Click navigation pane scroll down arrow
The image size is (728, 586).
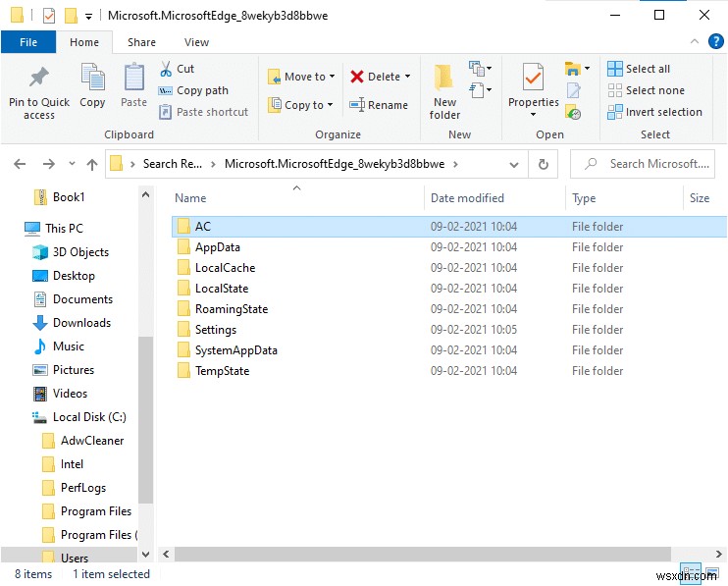point(145,554)
